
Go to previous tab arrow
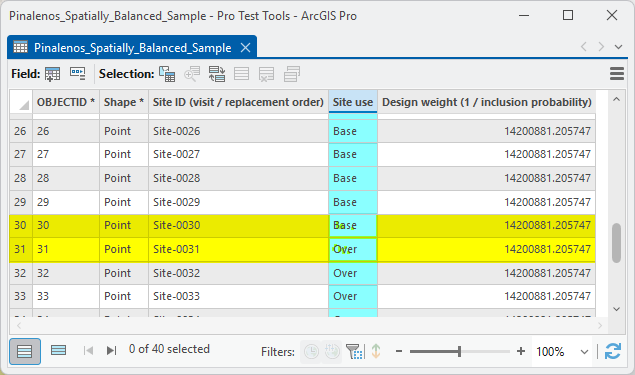584,47
